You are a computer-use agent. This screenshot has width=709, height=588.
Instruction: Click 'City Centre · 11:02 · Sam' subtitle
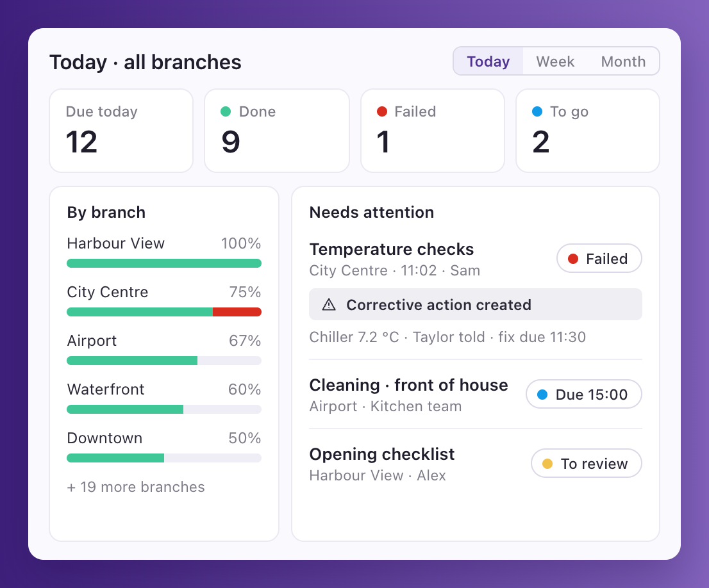click(x=395, y=270)
